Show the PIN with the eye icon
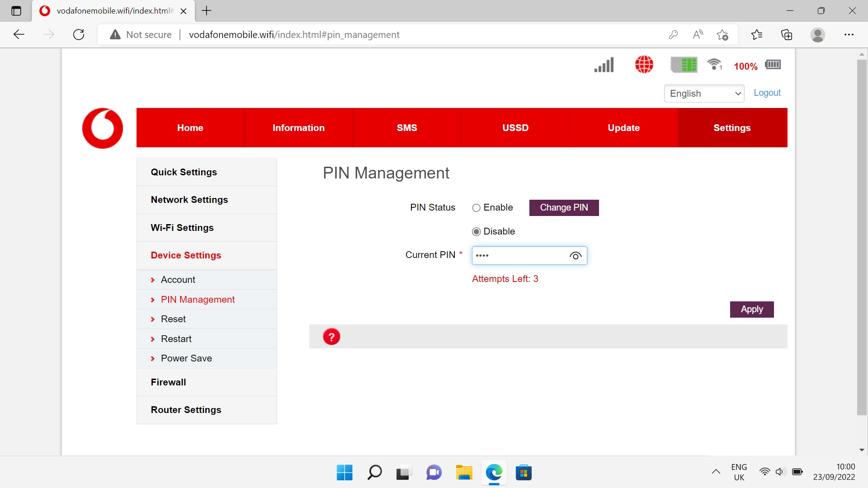868x488 pixels. (575, 256)
